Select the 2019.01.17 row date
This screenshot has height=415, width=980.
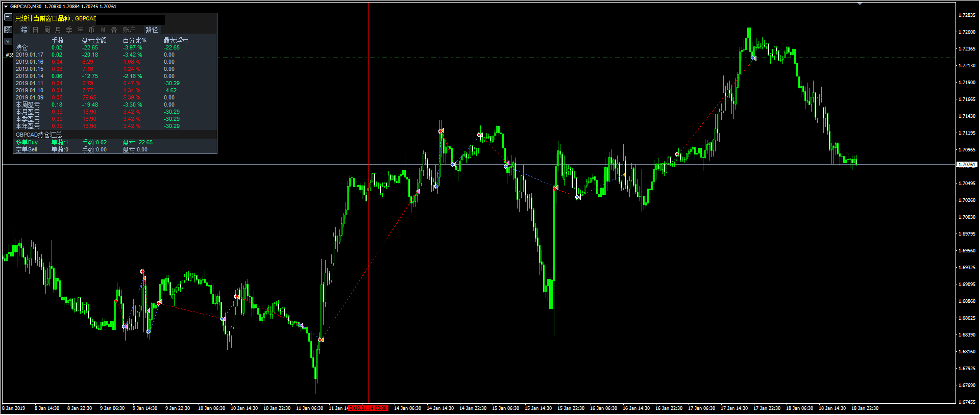tap(30, 55)
